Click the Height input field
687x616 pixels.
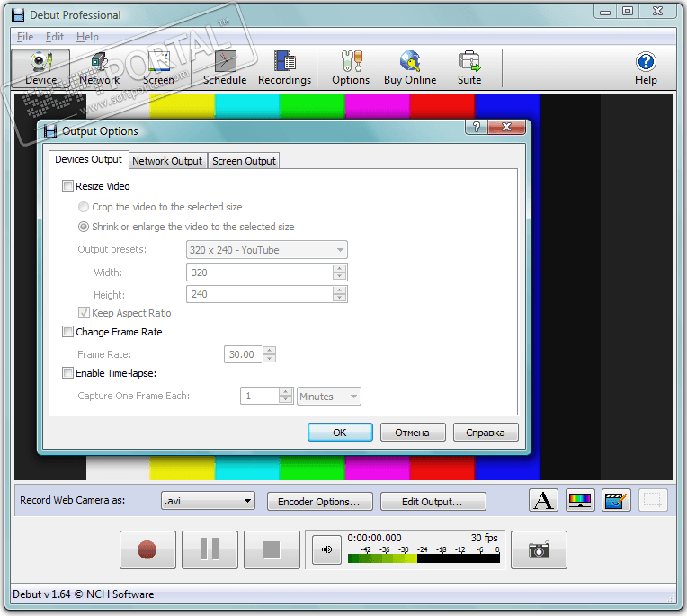click(260, 294)
